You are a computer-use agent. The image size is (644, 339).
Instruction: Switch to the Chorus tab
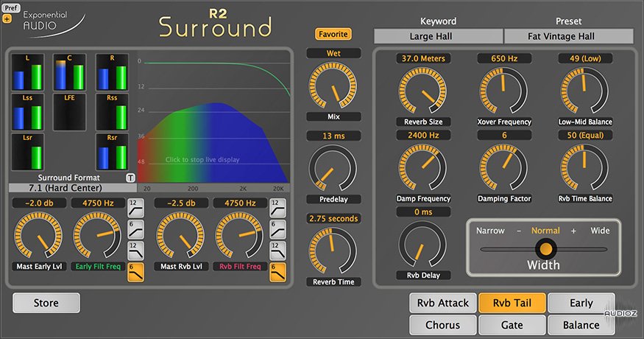(x=443, y=325)
